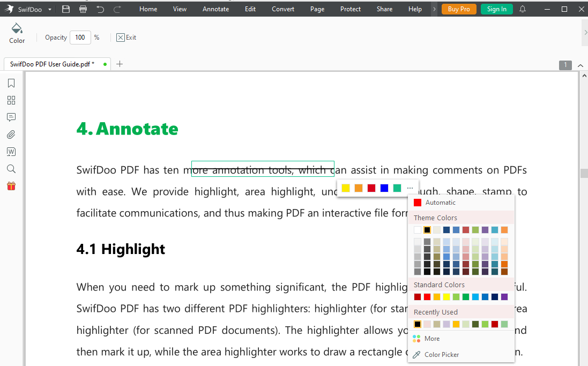Open the Protect menu
Viewport: 588px width, 366px height.
click(350, 9)
